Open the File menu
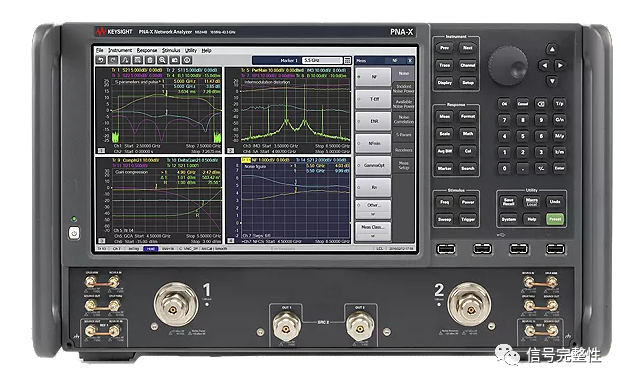The width and height of the screenshot is (621, 383). click(x=99, y=50)
